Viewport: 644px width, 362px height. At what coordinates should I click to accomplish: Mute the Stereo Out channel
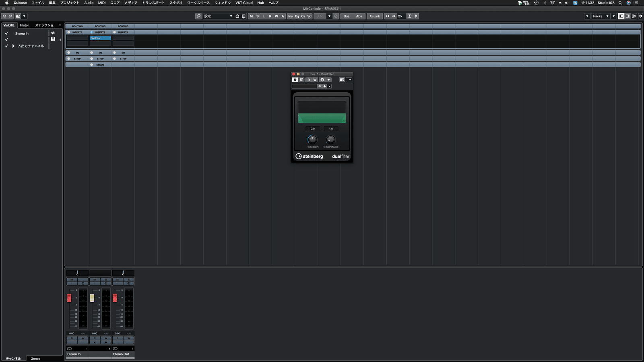pos(118,280)
